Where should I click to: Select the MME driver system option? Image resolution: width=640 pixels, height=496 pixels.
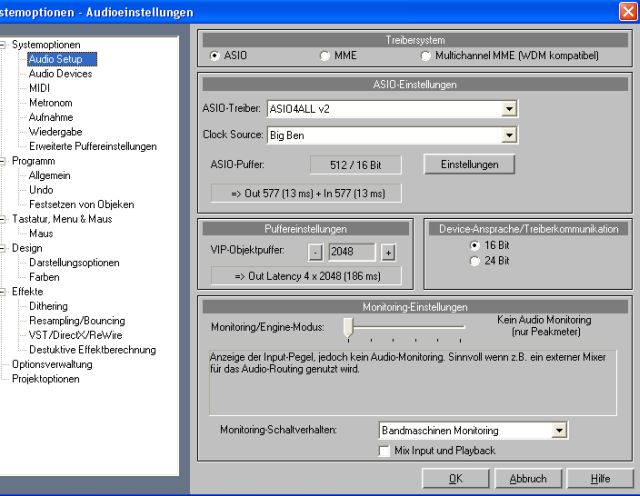[324, 56]
